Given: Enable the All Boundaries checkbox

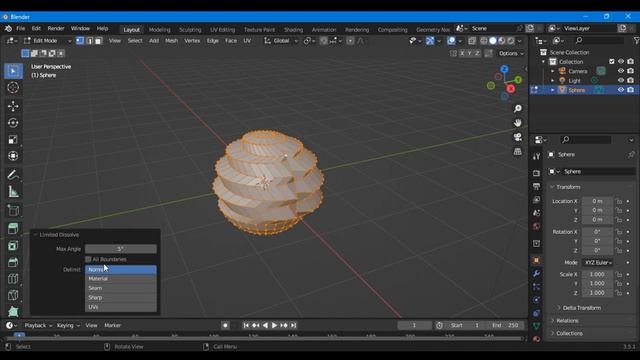Looking at the screenshot, I should 88,259.
